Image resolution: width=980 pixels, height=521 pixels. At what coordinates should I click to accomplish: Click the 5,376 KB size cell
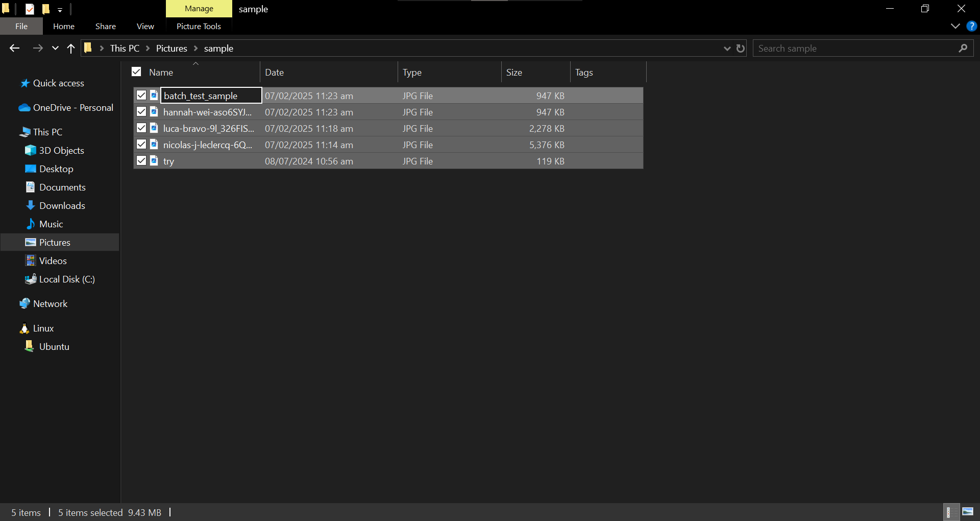click(547, 145)
